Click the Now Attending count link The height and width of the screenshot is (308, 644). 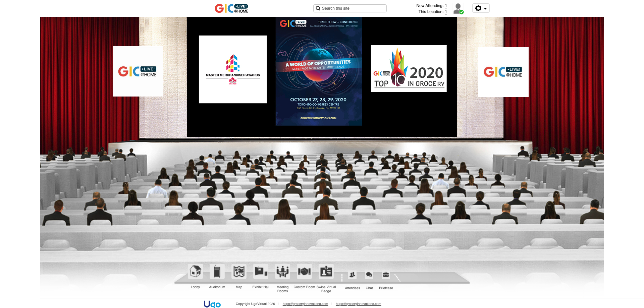click(x=446, y=6)
